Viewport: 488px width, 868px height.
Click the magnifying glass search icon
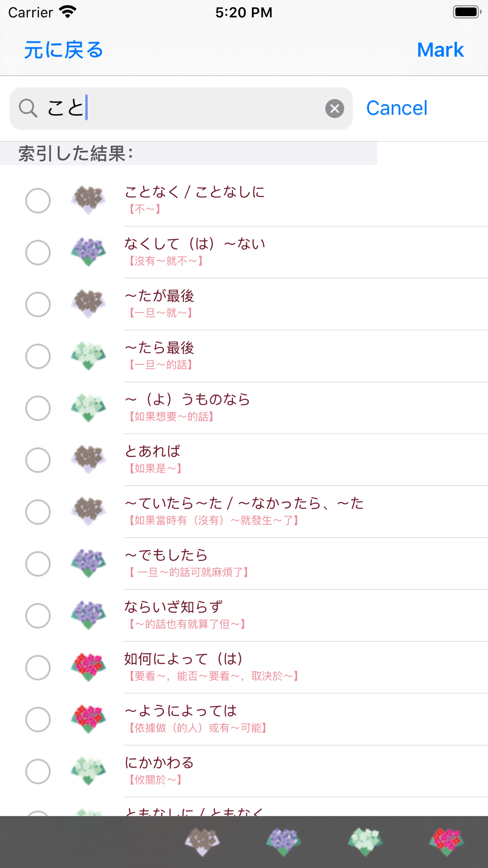[28, 108]
